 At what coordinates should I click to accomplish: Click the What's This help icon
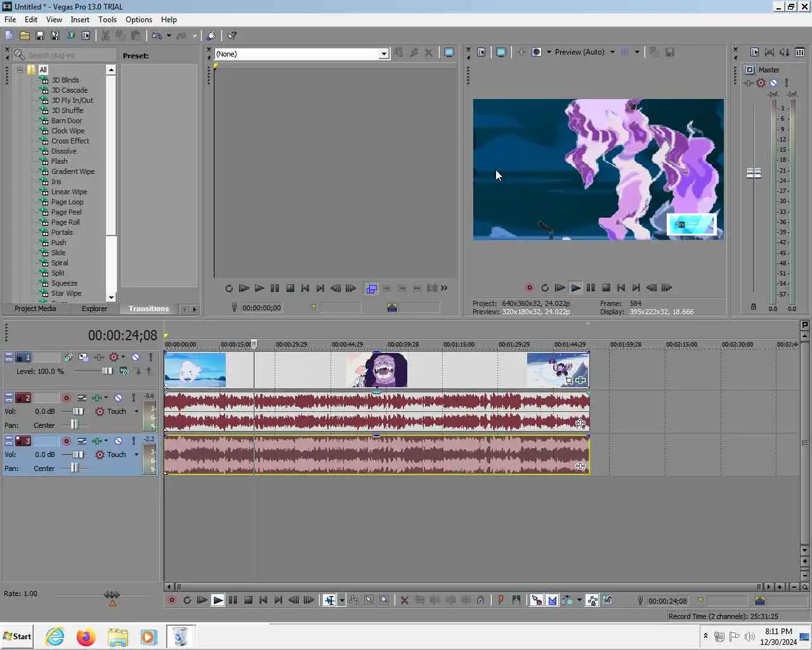[232, 36]
